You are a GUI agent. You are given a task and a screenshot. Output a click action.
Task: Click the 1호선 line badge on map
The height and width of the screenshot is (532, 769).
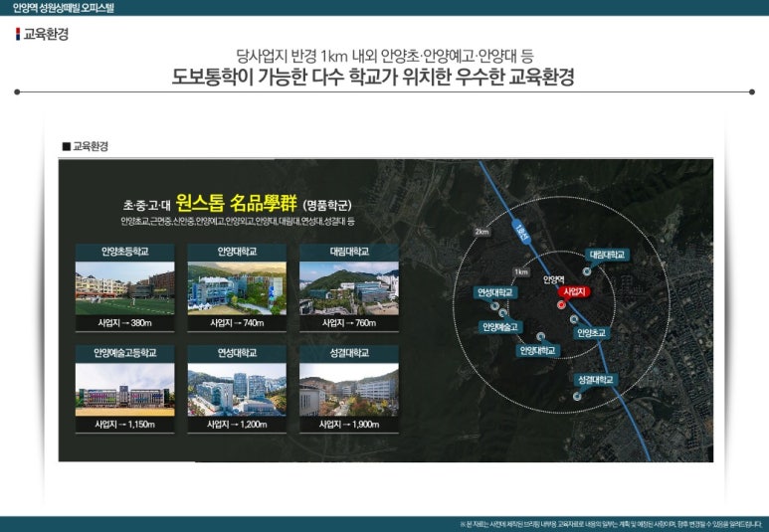click(x=522, y=232)
